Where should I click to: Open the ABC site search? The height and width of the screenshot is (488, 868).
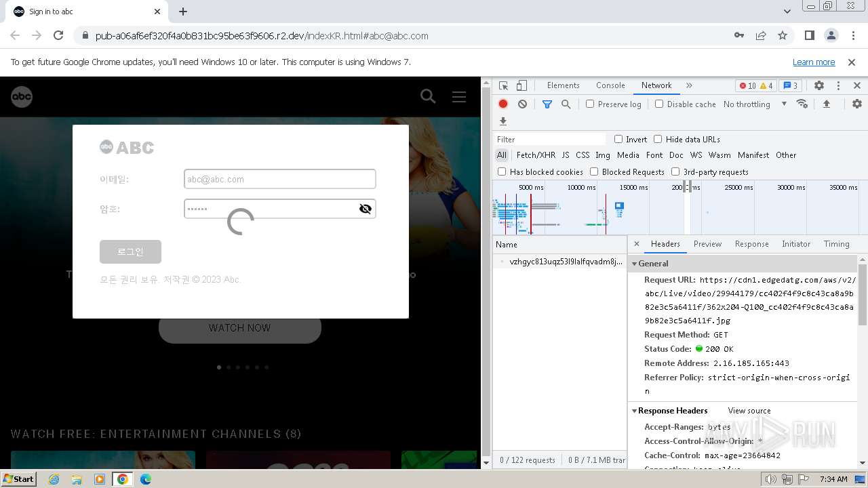[x=428, y=96]
